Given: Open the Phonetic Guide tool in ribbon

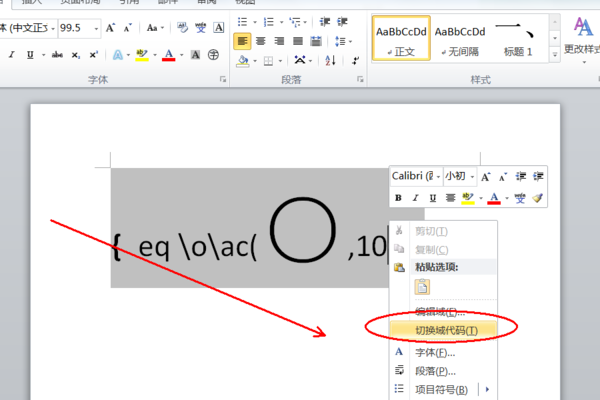Looking at the screenshot, I should (x=201, y=28).
